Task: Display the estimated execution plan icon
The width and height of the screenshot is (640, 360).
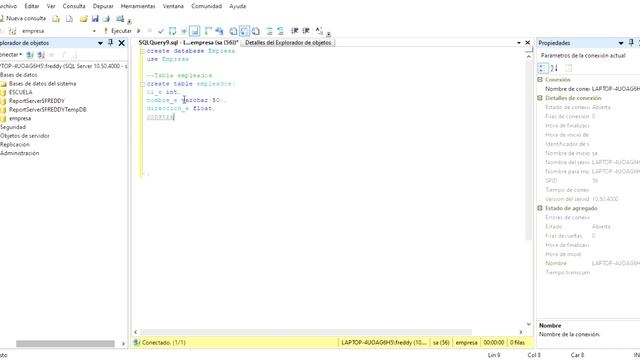Action: (172, 31)
